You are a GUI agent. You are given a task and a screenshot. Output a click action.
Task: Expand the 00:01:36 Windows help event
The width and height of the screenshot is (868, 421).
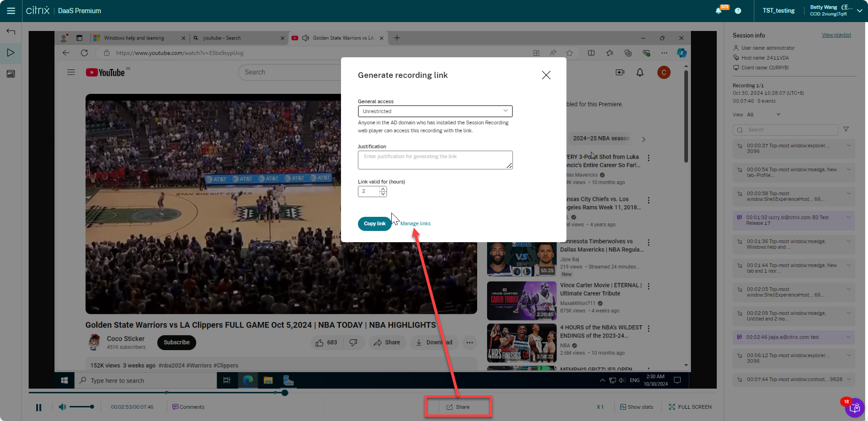click(849, 241)
